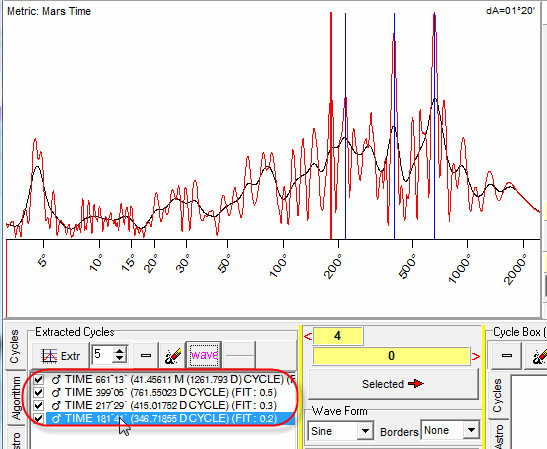
Task: Open the Wave Form Sine dropdown
Action: pyautogui.click(x=365, y=431)
